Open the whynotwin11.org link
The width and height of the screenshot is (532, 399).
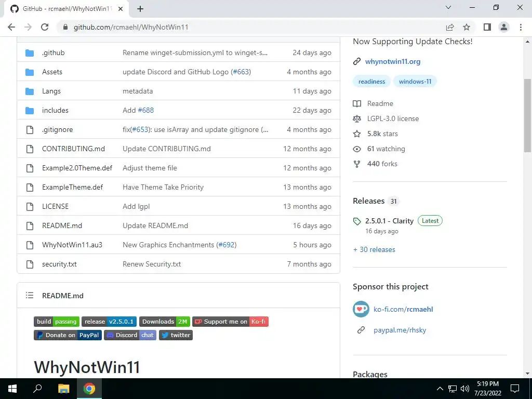pyautogui.click(x=393, y=61)
